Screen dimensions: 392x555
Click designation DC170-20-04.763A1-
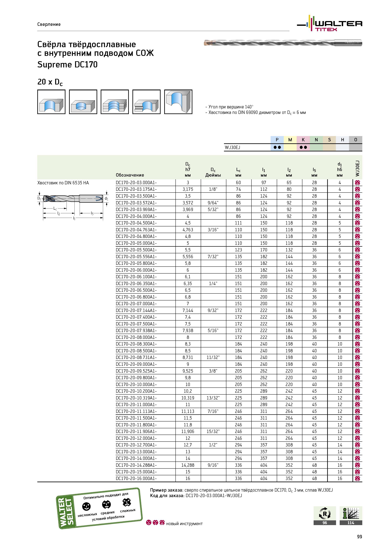click(136, 230)
